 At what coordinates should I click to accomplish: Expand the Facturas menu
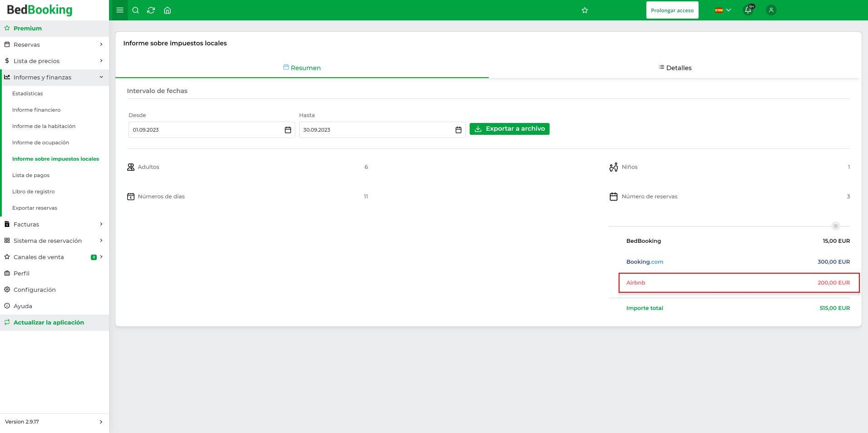pyautogui.click(x=55, y=224)
